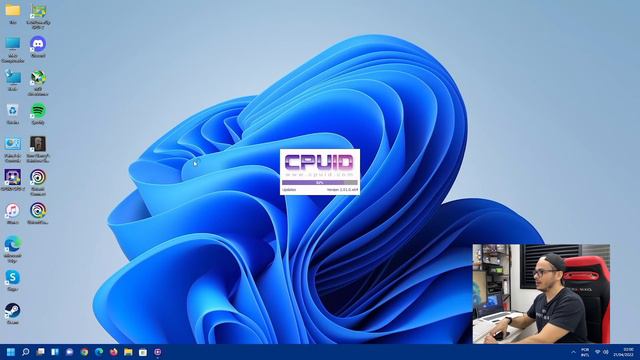Open the Chat icon in the taskbar
This screenshot has width=640, height=360.
70,352
